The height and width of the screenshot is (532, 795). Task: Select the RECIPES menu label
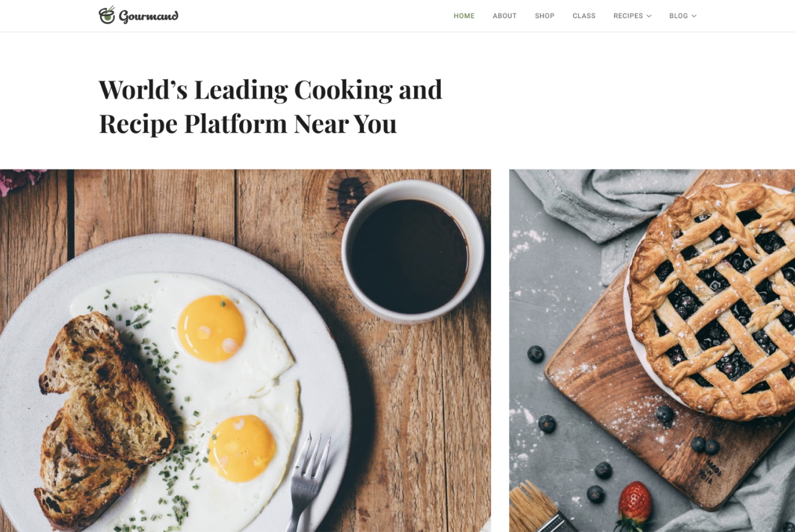(x=628, y=16)
